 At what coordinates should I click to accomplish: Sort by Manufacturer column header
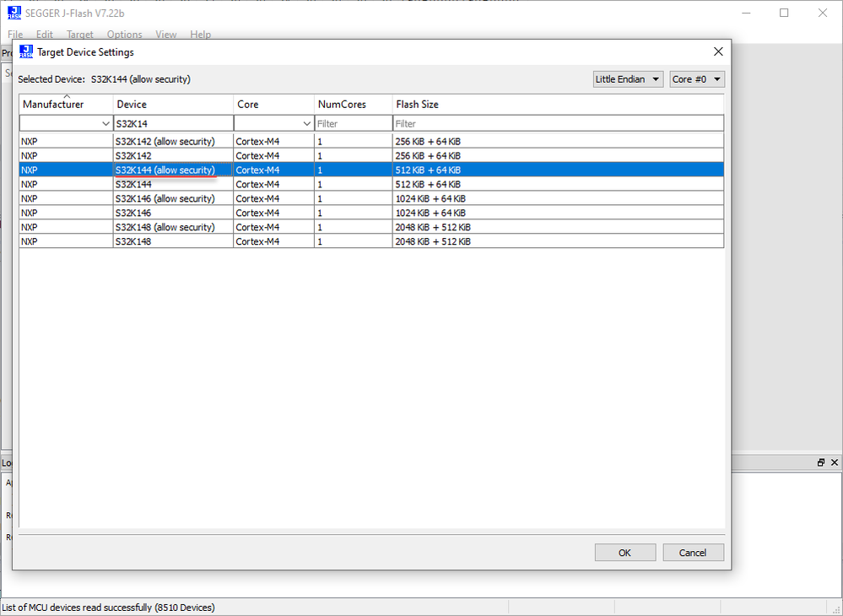[66, 105]
